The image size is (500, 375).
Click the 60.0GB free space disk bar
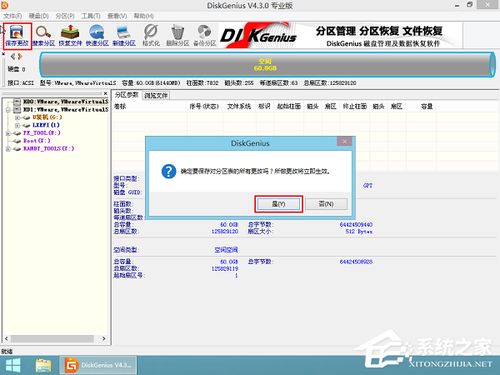(x=267, y=65)
